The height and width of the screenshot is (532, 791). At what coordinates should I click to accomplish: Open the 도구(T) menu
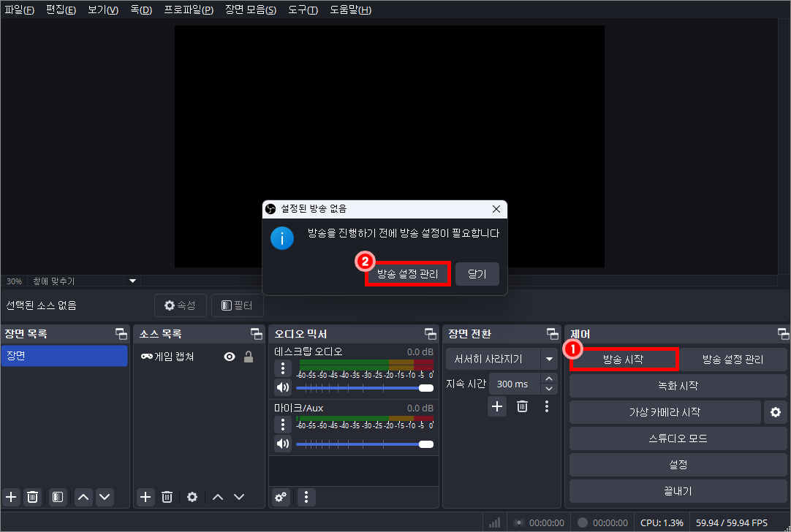(x=303, y=10)
